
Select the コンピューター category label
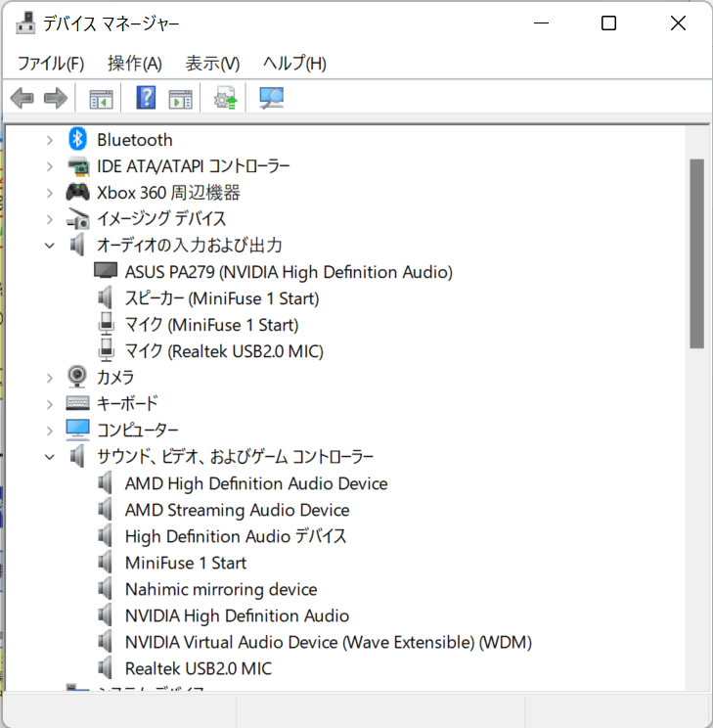pyautogui.click(x=137, y=431)
